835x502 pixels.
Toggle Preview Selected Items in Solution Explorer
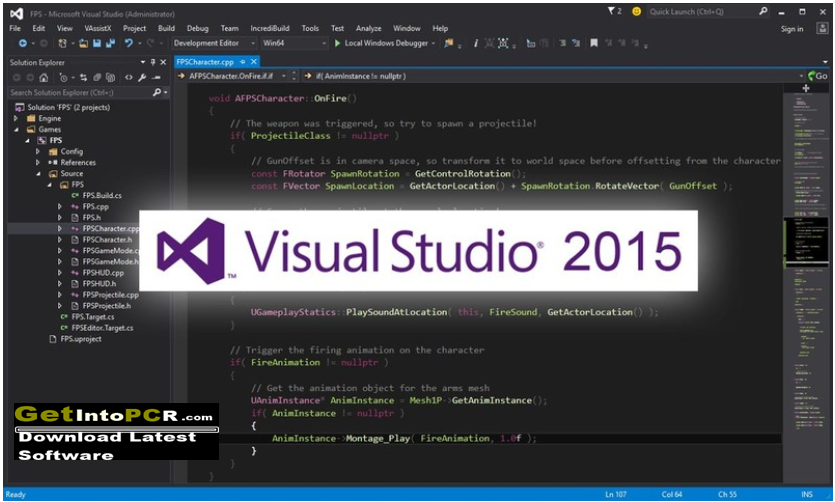[x=155, y=77]
